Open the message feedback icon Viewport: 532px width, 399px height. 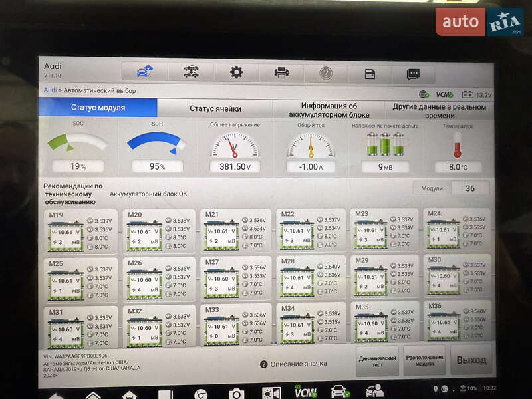coord(413,74)
